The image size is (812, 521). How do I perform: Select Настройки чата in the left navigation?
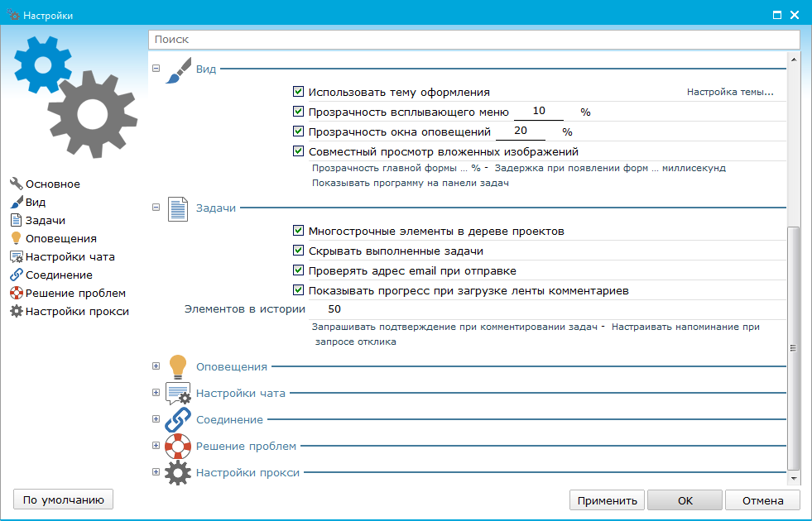[70, 256]
